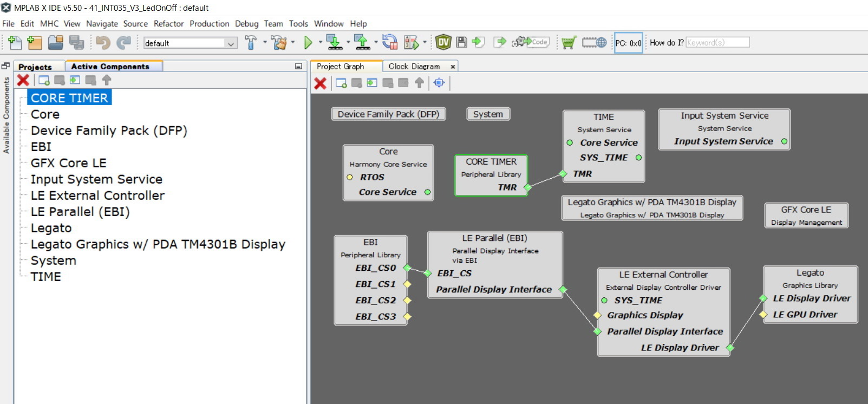The height and width of the screenshot is (404, 868).
Task: Switch to the Clock Diagram tab
Action: pyautogui.click(x=414, y=67)
